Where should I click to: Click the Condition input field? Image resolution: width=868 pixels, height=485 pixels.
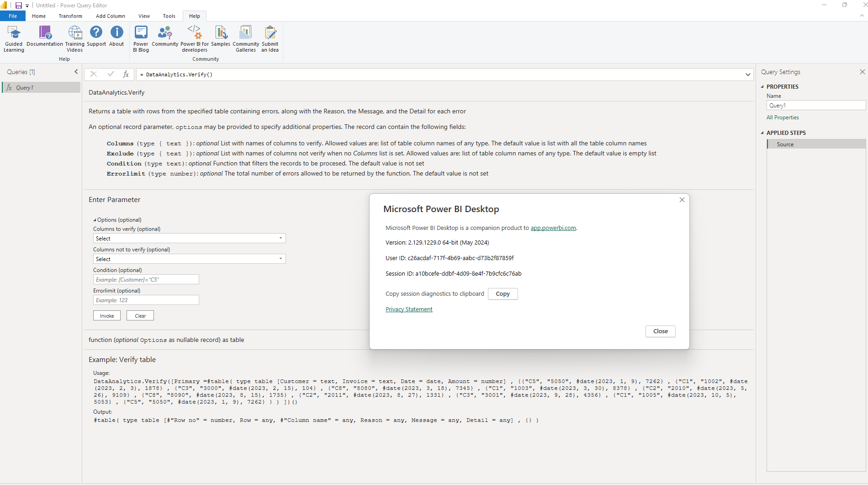(146, 279)
